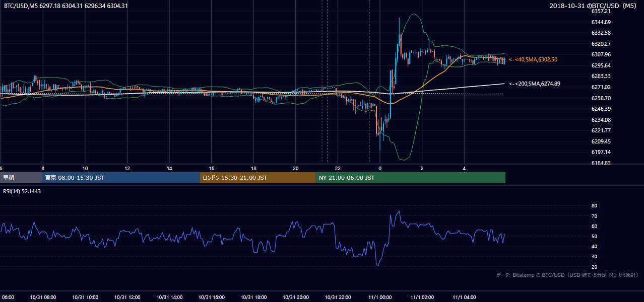Click the 11/1 04:00 bottom time label
Viewport: 644px width, 302px height.
[465, 297]
